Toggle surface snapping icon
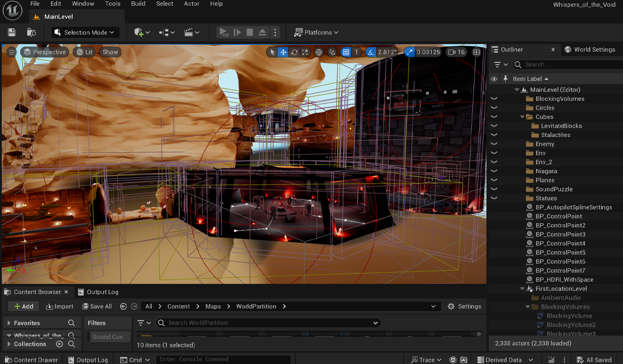The image size is (623, 364). [332, 52]
